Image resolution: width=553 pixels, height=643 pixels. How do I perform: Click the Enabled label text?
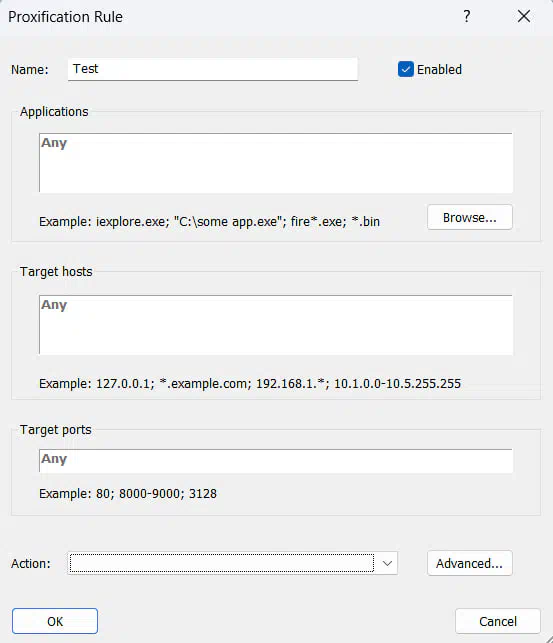tap(439, 69)
